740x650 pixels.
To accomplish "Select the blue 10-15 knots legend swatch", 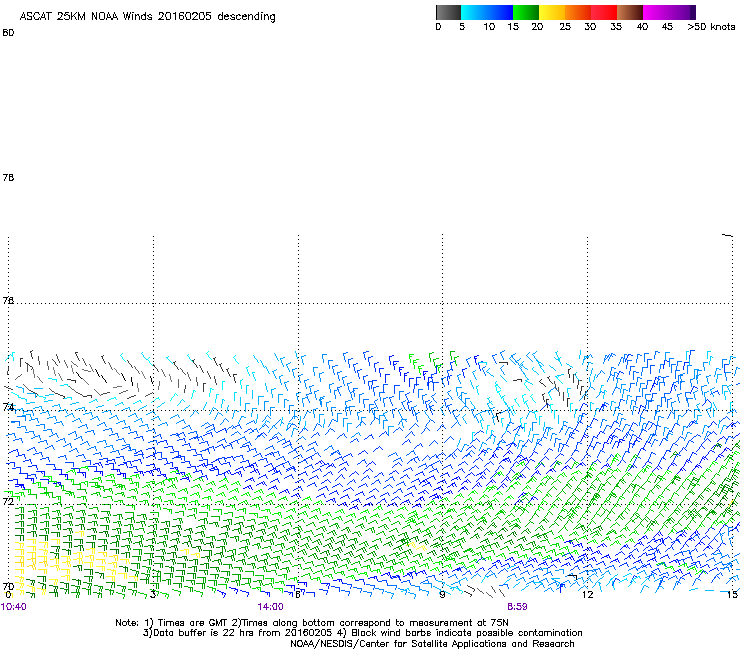I will tap(500, 12).
